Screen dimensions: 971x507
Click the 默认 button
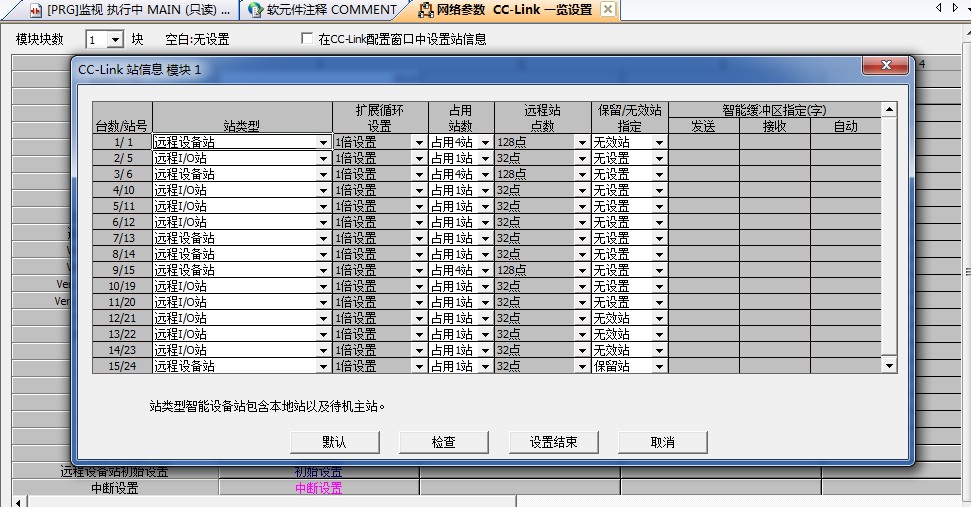tap(334, 442)
